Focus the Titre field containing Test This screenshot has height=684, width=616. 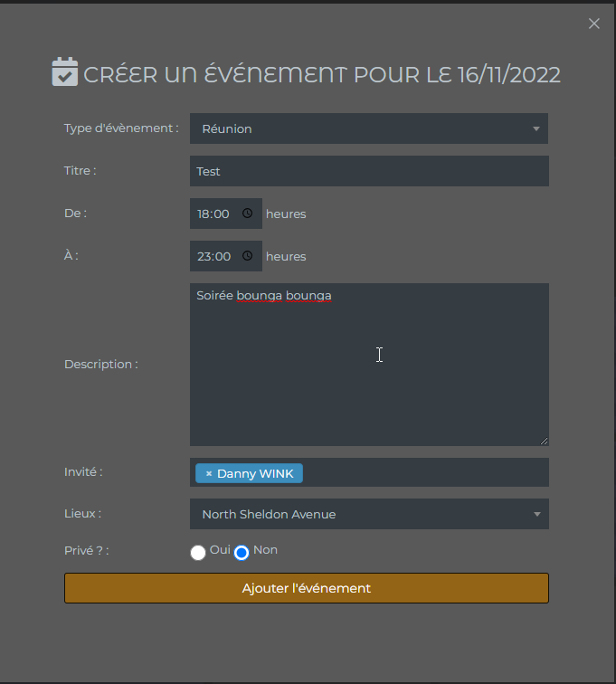pyautogui.click(x=369, y=171)
